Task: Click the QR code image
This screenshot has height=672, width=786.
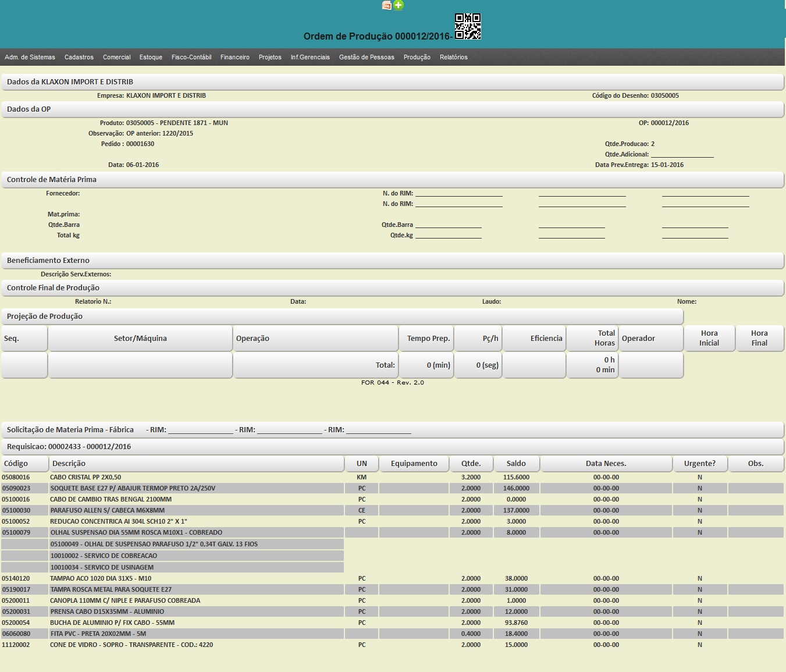Action: [468, 26]
